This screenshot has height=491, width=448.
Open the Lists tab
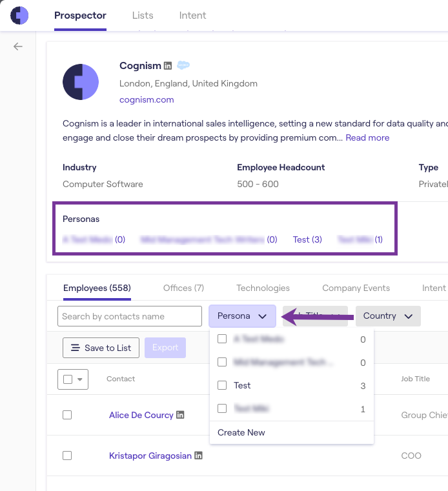(143, 15)
